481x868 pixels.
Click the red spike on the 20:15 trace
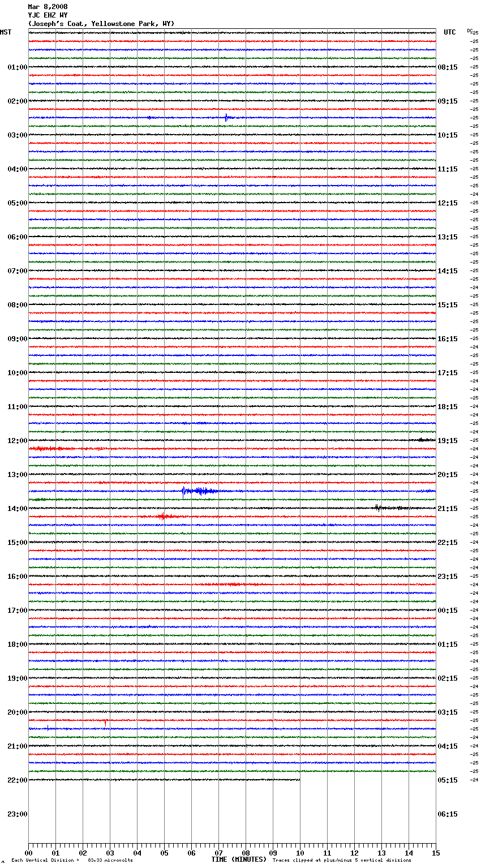(x=105, y=723)
